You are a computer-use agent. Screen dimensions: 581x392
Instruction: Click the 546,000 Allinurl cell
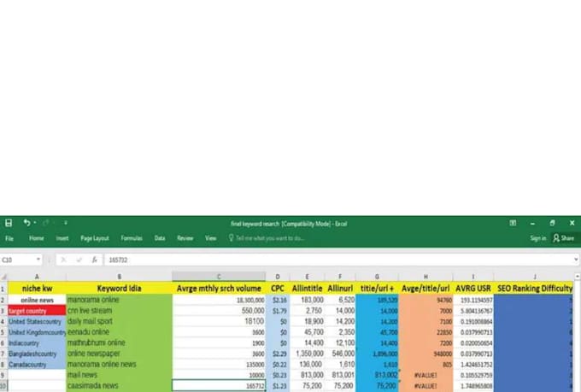(x=340, y=354)
